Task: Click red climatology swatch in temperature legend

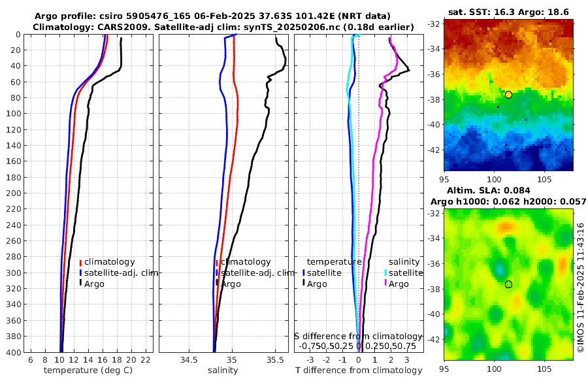Action: (80, 262)
